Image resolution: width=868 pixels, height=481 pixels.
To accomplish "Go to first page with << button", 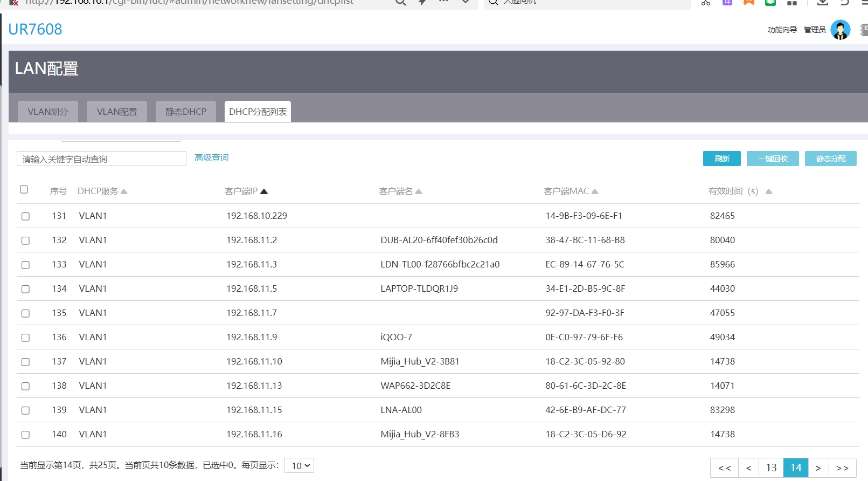I will (725, 468).
